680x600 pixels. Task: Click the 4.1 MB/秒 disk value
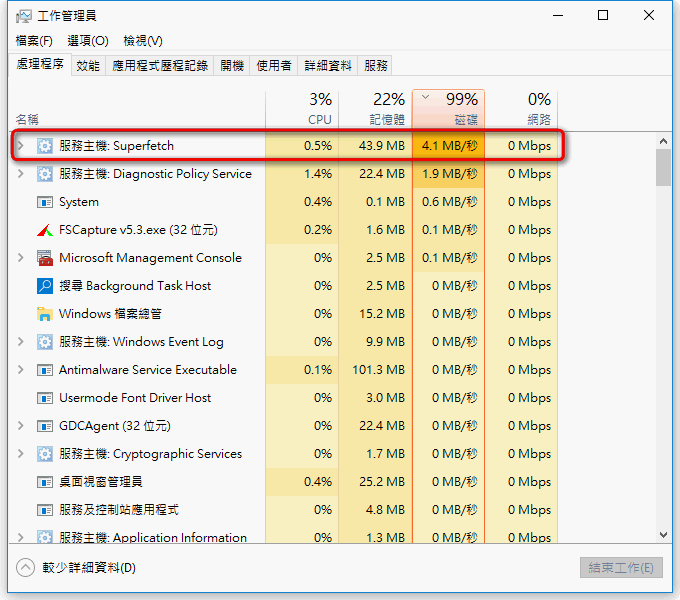(x=449, y=146)
